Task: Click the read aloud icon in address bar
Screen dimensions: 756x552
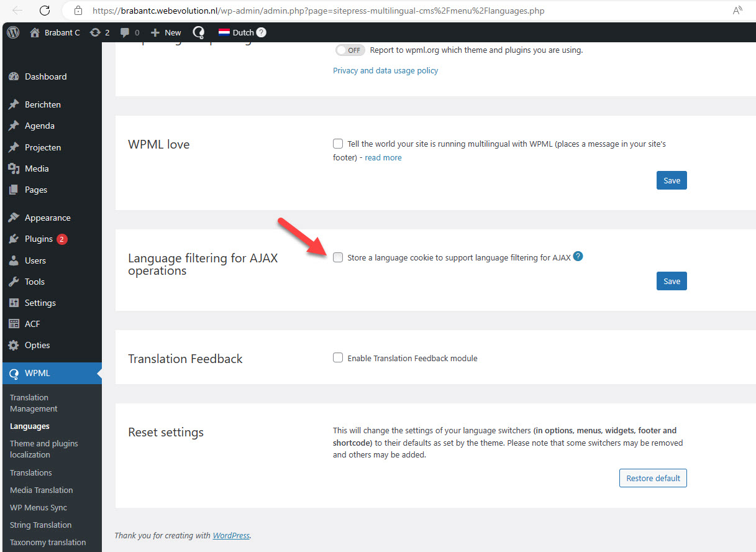Action: (x=737, y=11)
